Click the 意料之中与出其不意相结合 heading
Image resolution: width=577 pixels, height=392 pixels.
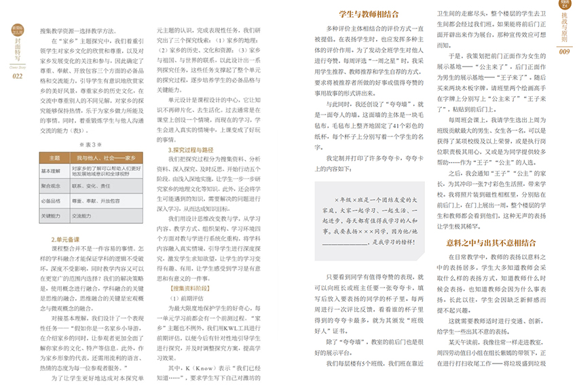tap(488, 243)
